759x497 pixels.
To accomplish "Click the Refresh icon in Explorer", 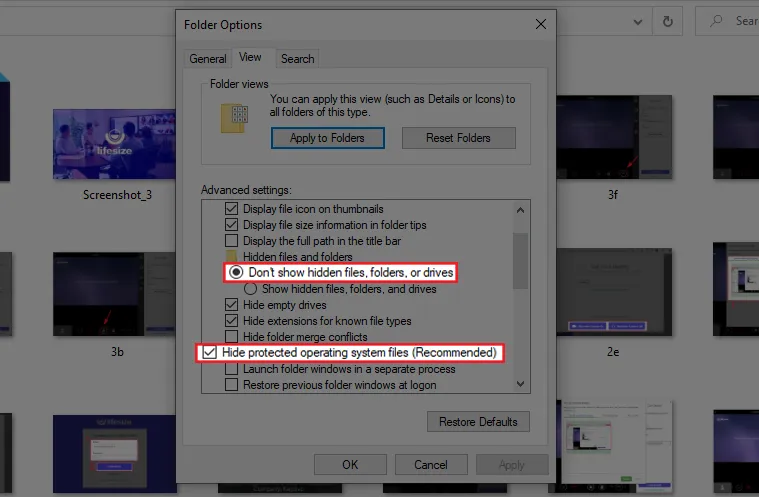I will 668,21.
